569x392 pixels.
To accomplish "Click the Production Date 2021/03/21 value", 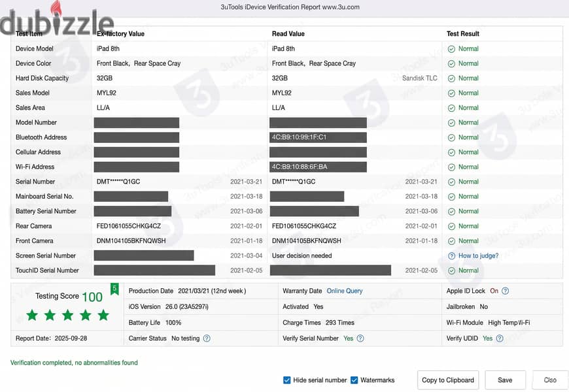I will pos(212,291).
